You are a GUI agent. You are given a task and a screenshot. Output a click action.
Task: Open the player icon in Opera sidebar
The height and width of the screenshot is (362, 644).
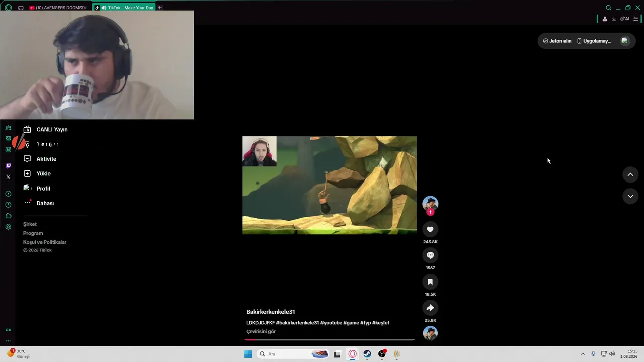pyautogui.click(x=8, y=194)
